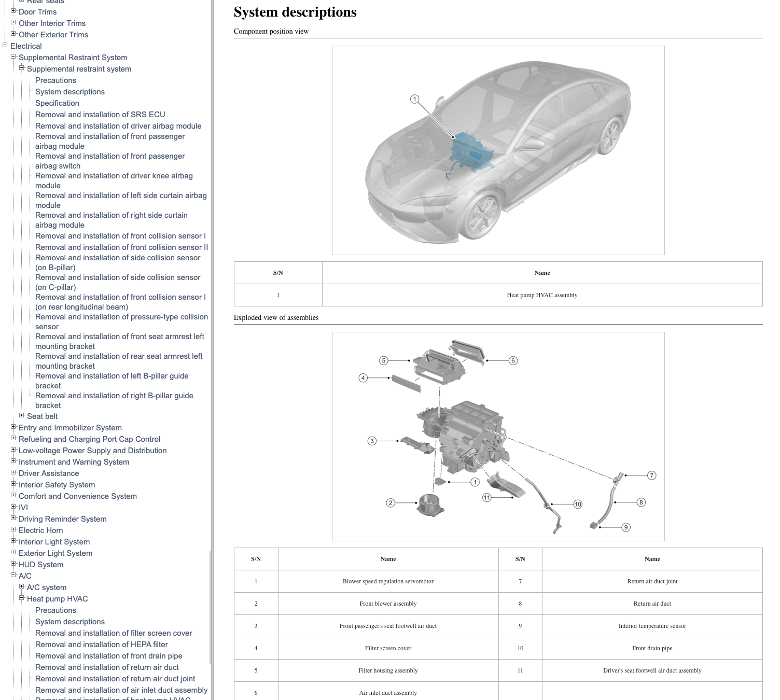Screen dimensions: 780x700
Task: Expand the Door Trims node
Action: pyautogui.click(x=13, y=11)
